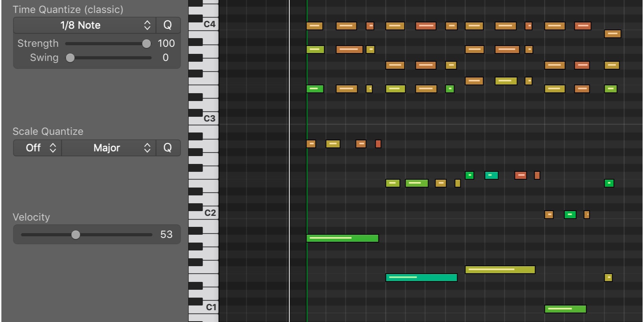Select the long green bass note below C2

point(342,238)
